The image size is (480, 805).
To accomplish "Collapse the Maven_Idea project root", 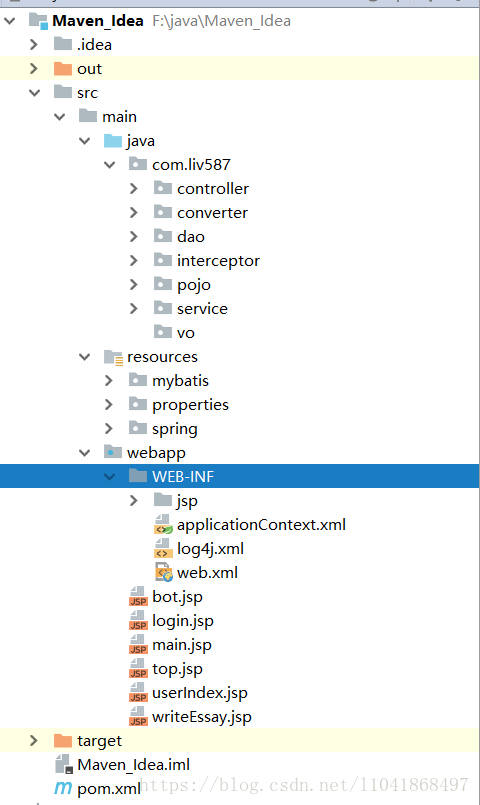I will (x=10, y=21).
